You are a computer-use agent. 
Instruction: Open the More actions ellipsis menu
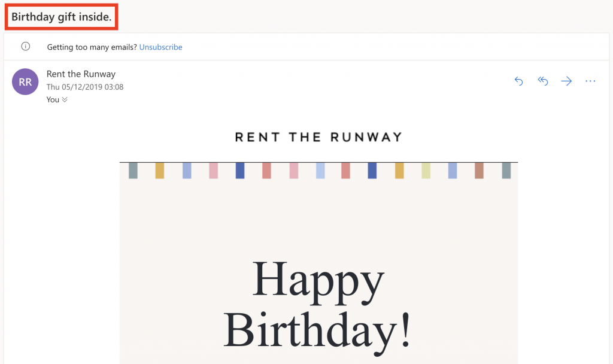coord(590,81)
